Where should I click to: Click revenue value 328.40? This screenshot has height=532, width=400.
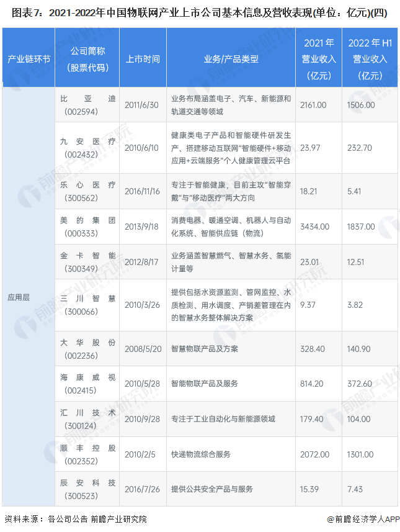coord(312,349)
